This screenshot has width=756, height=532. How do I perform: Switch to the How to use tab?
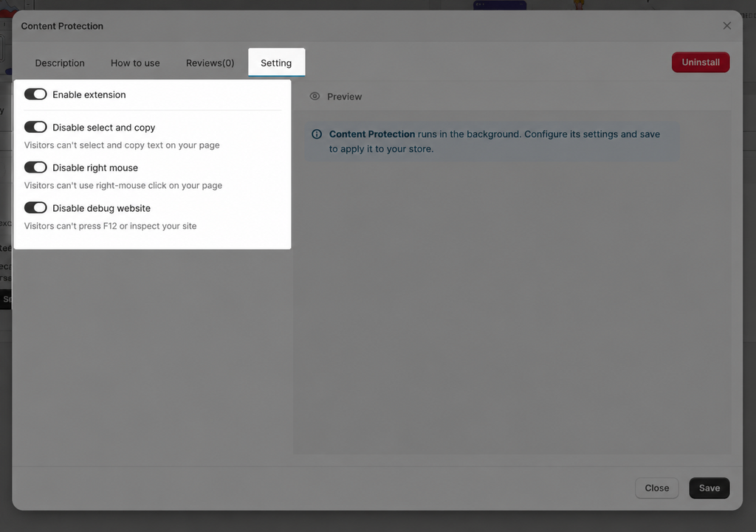(135, 63)
